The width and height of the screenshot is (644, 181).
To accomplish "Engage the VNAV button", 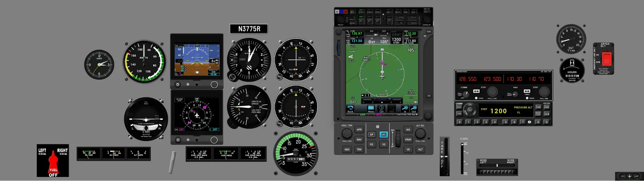I will pyautogui.click(x=408, y=140).
